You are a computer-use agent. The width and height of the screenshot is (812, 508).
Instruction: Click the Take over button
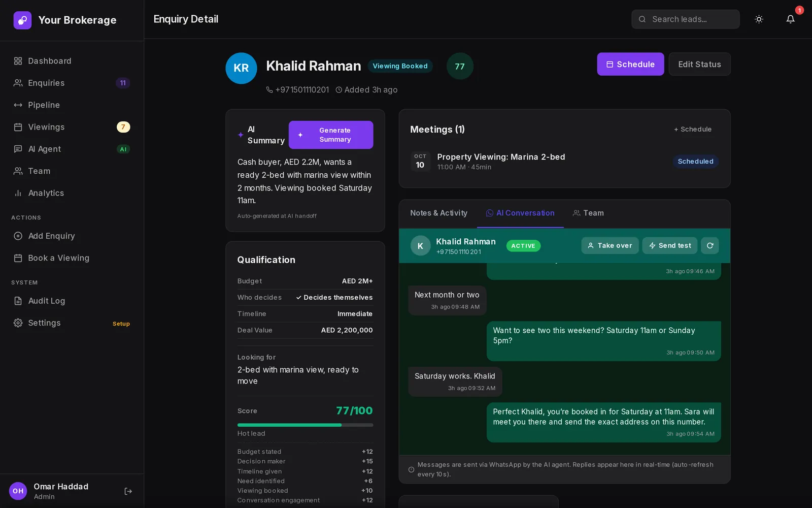(x=610, y=246)
